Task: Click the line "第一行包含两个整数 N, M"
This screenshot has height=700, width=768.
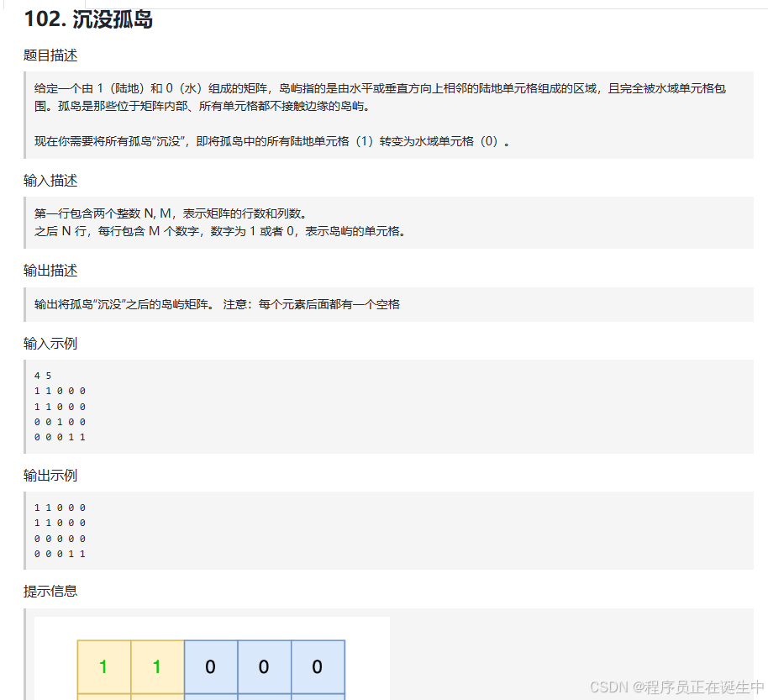Action: point(171,213)
